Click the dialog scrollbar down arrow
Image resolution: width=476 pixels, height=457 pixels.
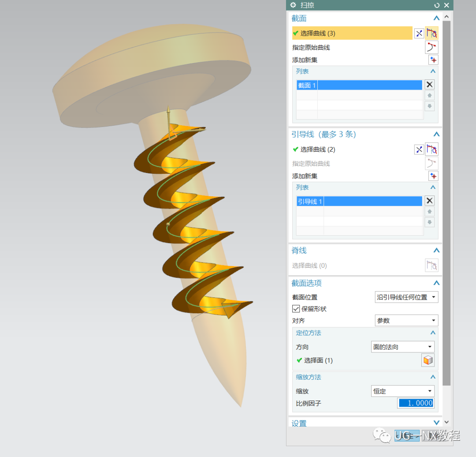pos(446,422)
